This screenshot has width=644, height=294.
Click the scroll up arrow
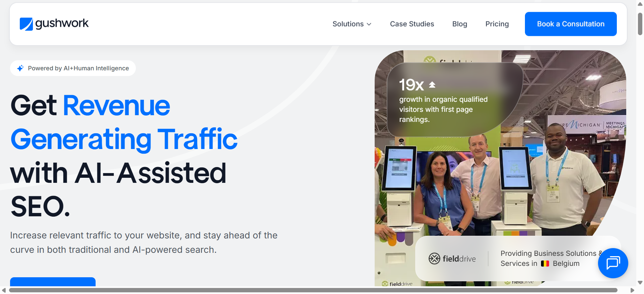click(640, 4)
